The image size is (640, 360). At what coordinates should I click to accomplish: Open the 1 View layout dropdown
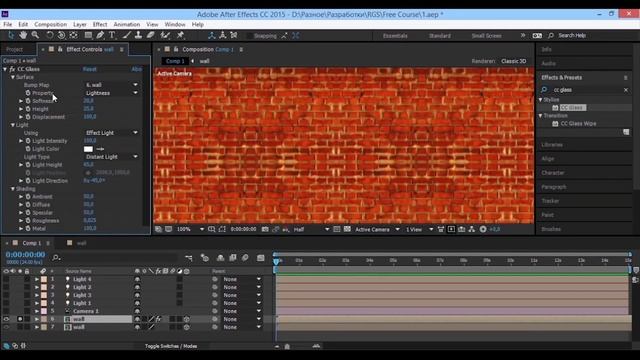419,229
